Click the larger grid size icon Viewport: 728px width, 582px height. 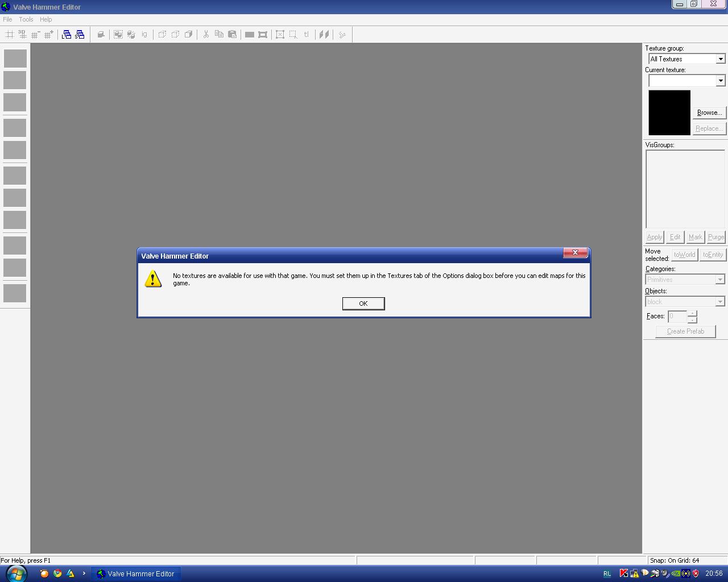(49, 35)
